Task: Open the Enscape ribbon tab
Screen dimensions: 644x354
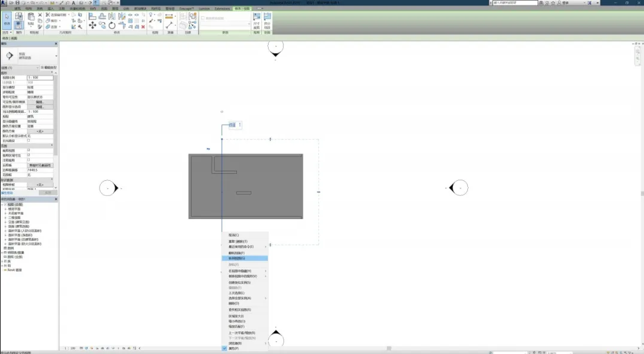Action: click(x=186, y=8)
